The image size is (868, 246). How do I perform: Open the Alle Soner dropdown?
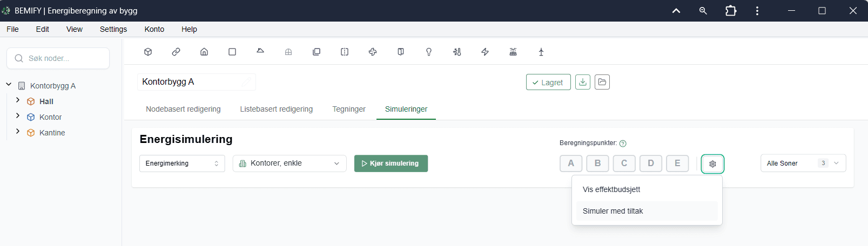click(x=803, y=163)
